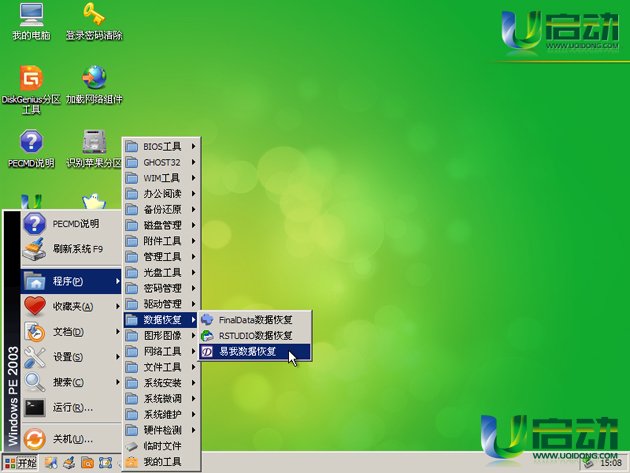Launch 易我数据恢复 from submenu
The width and height of the screenshot is (630, 473).
[x=255, y=352]
